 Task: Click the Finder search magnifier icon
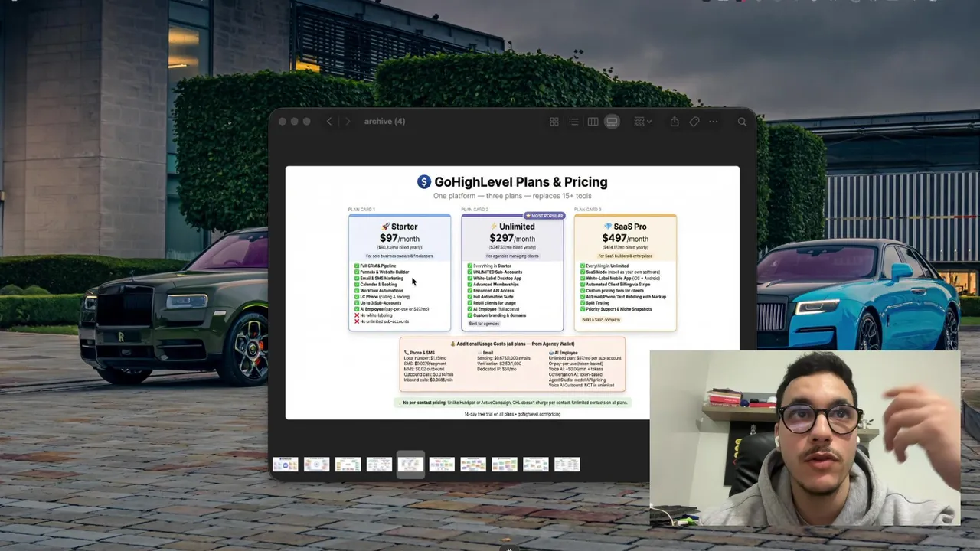point(742,122)
